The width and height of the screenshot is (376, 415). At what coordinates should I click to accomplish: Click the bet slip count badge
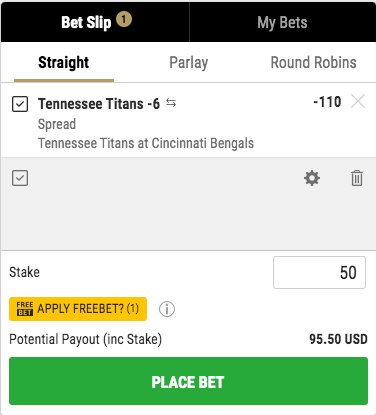pos(124,20)
